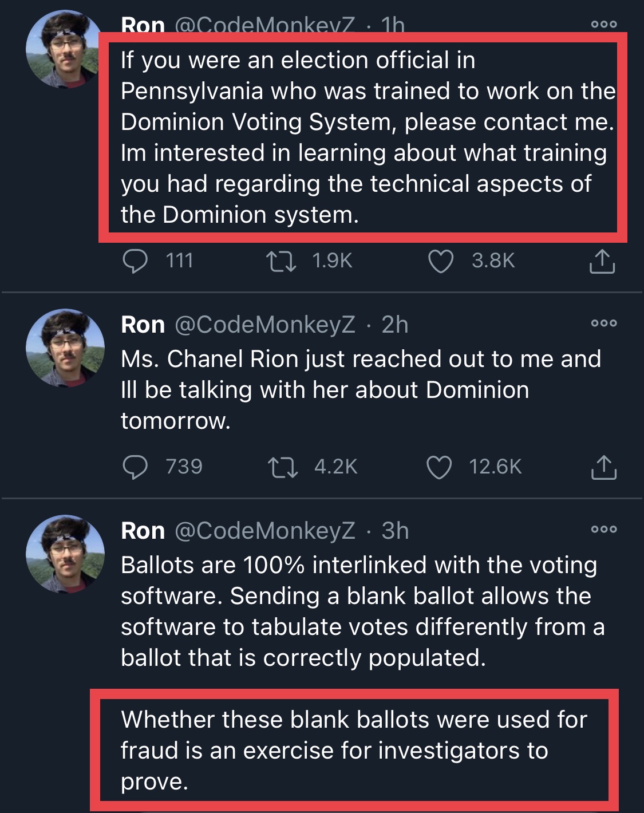Retweet the Dominion Voting System training tweet
The image size is (644, 813).
coord(282,262)
